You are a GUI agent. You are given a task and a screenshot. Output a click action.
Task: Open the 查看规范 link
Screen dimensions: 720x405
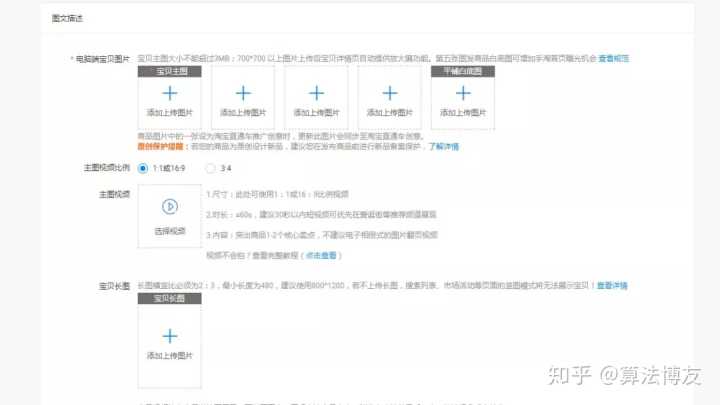click(613, 59)
